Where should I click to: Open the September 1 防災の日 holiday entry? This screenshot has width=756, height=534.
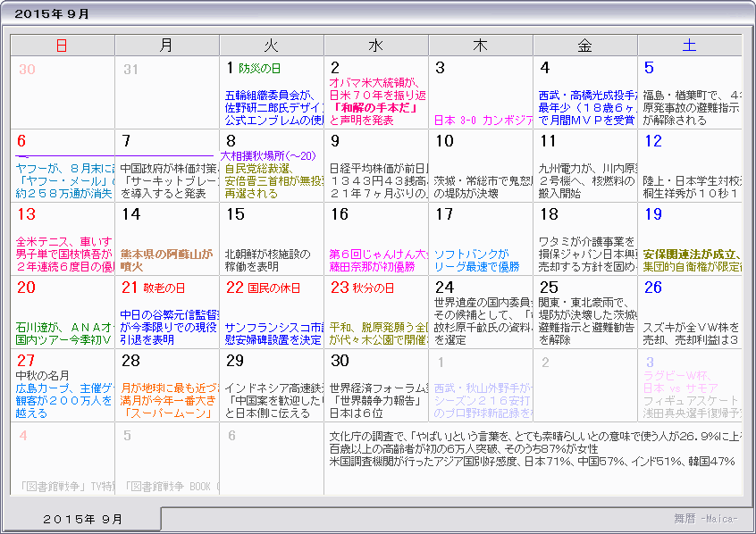260,67
